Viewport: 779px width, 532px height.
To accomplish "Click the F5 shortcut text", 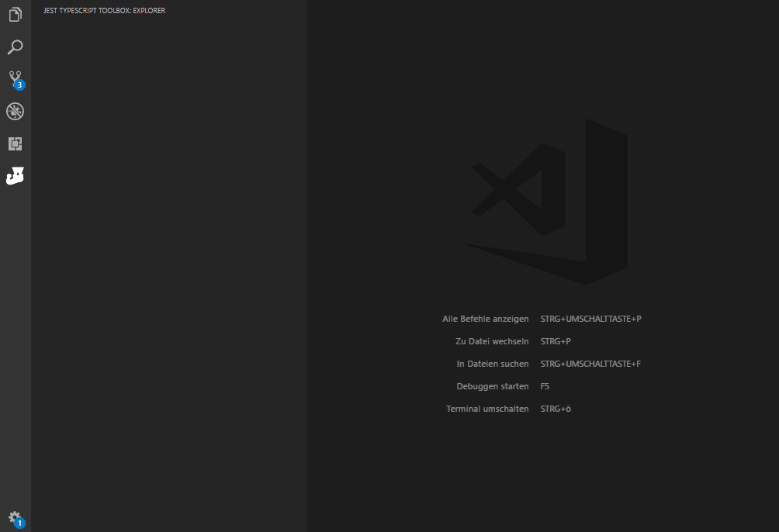I will click(545, 386).
